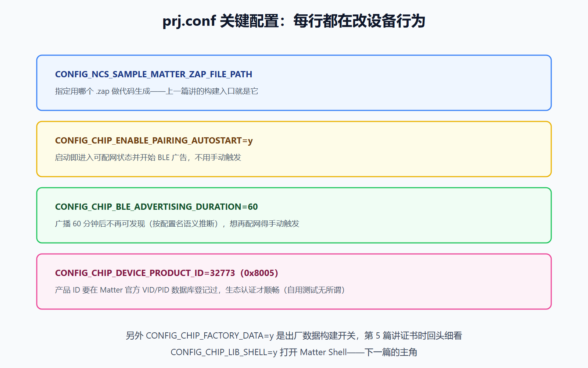The height and width of the screenshot is (368, 588).
Task: Click the text '启动即进入可配网状态并开始 BLE 广告'
Action: pyautogui.click(x=121, y=158)
